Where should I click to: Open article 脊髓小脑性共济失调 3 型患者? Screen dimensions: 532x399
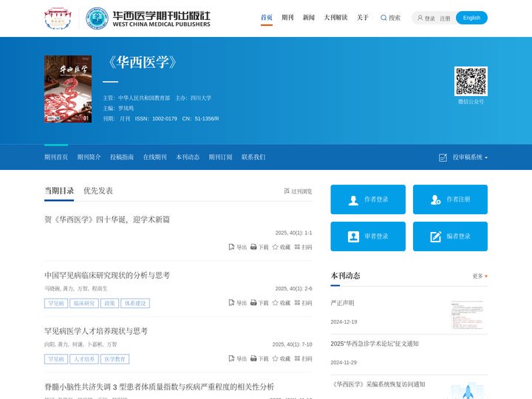(159, 386)
